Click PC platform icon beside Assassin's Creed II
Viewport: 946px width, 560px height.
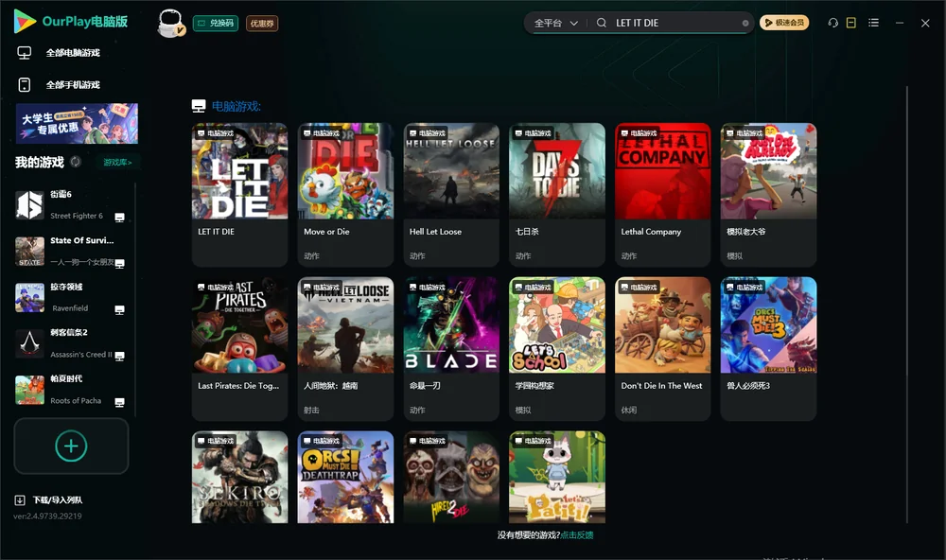point(119,356)
